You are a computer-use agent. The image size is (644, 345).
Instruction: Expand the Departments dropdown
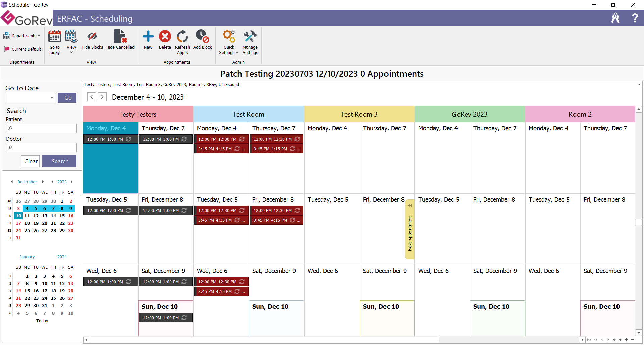pos(22,36)
